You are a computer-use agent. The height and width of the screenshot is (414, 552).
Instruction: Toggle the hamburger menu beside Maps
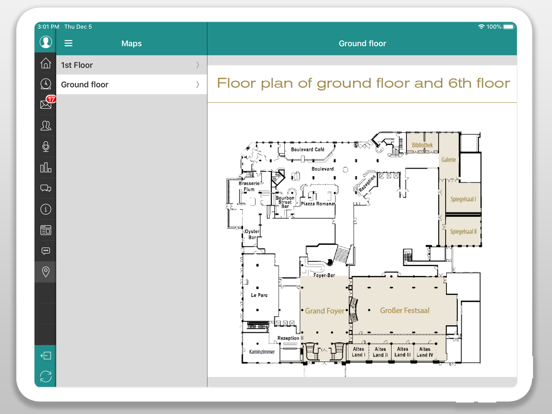click(x=68, y=43)
